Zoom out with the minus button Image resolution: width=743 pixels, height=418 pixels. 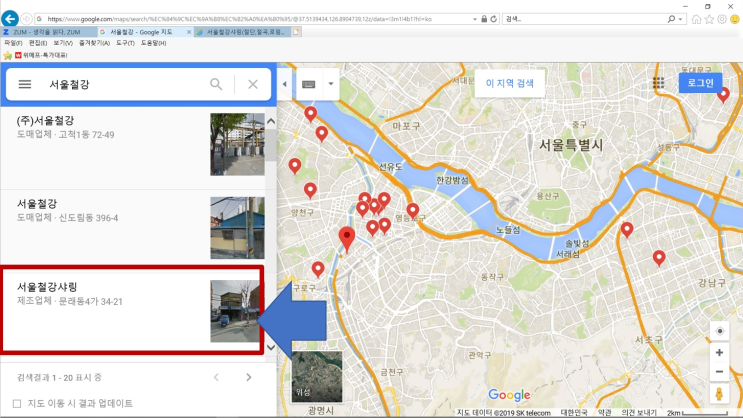point(719,372)
